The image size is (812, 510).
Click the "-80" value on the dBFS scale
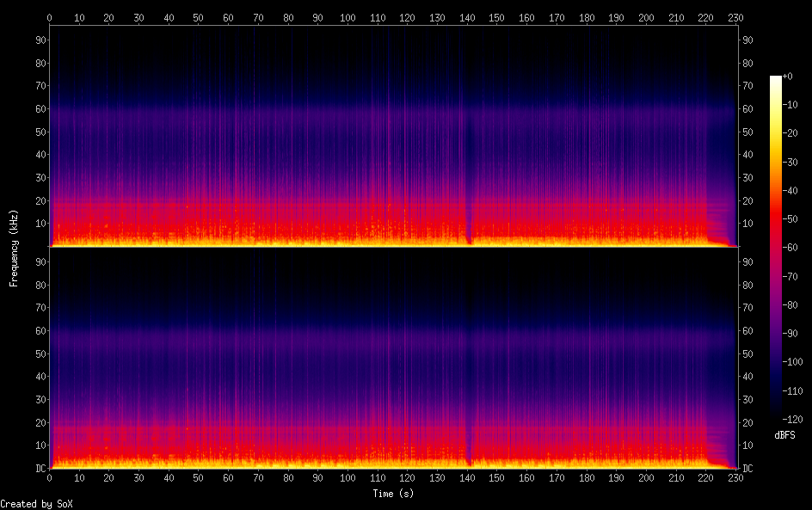[x=790, y=305]
